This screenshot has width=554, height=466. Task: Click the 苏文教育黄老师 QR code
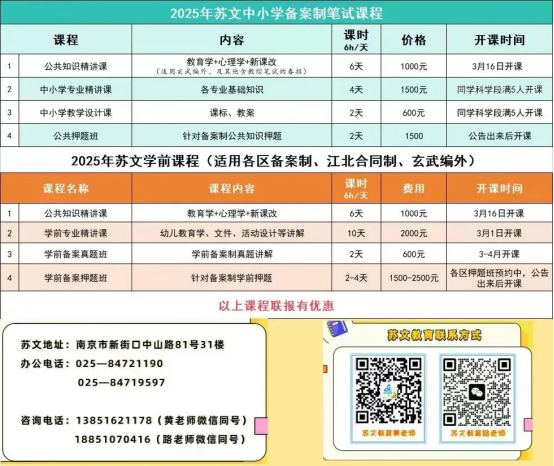[x=388, y=390]
